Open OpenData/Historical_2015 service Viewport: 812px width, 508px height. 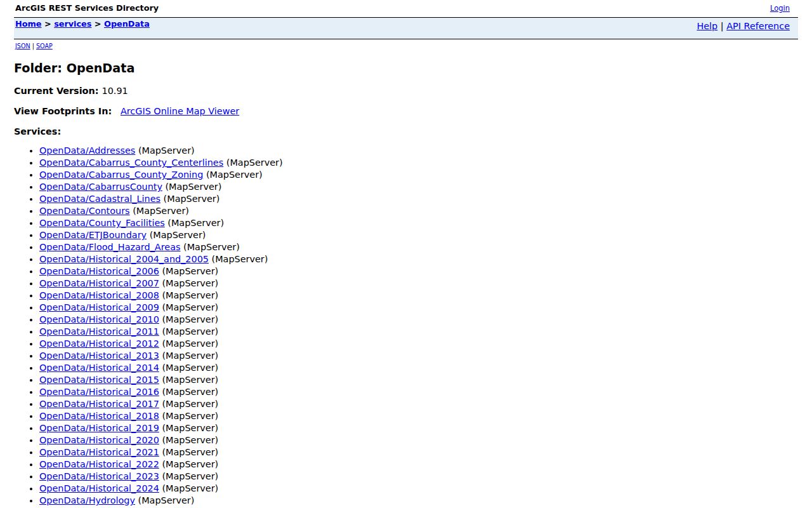point(99,380)
